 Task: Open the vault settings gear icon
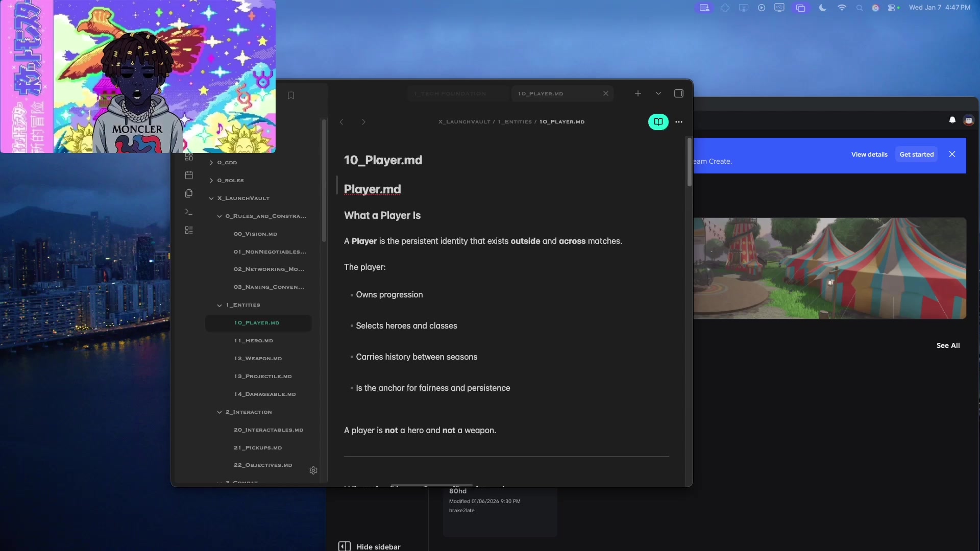[x=313, y=470]
